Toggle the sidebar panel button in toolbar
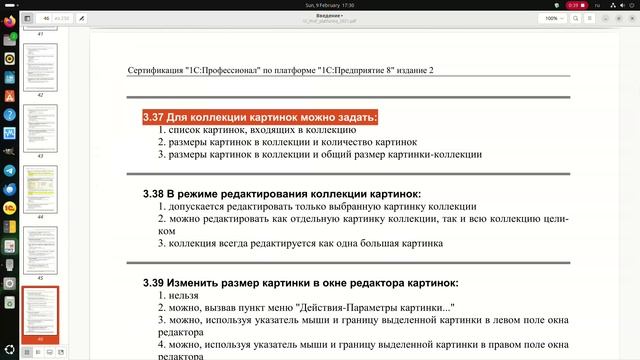Screen dimensions: 640x360 click(x=27, y=18)
